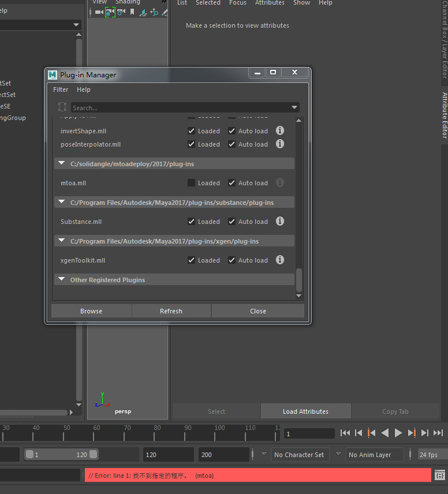Open camera attributes gear icon
448x494 pixels.
pos(121,12)
